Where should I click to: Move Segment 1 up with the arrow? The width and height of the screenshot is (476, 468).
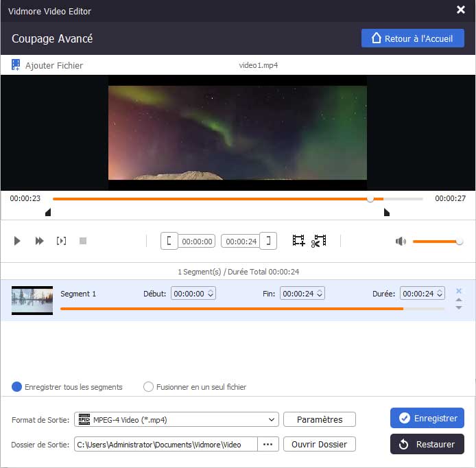click(459, 300)
